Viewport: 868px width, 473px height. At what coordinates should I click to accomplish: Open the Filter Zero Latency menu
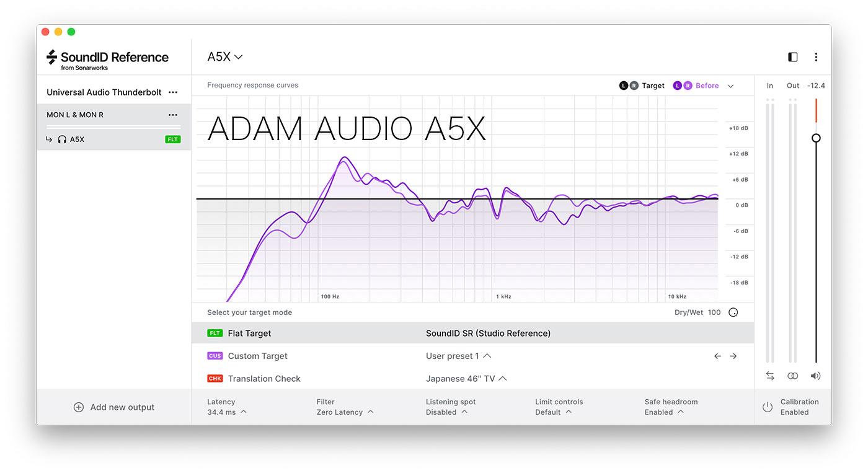click(x=345, y=407)
